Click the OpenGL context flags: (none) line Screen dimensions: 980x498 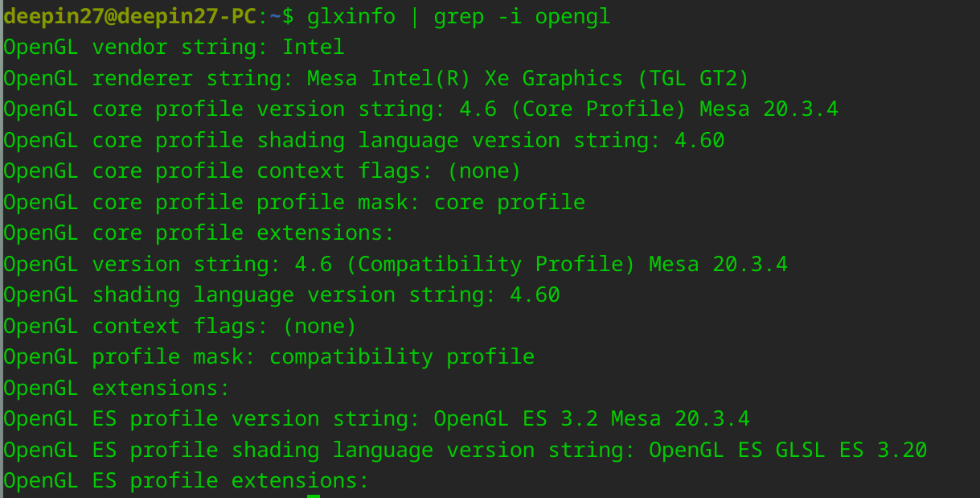pos(180,326)
